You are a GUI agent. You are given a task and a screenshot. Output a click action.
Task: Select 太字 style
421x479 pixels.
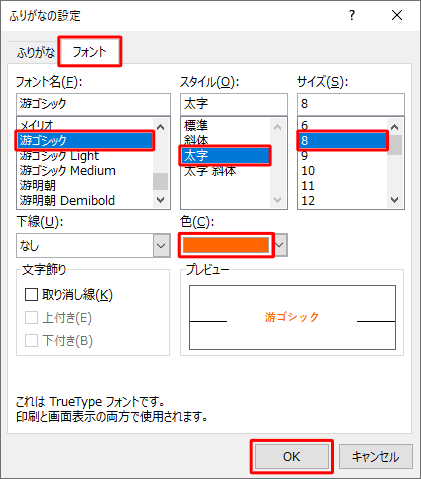coord(225,155)
